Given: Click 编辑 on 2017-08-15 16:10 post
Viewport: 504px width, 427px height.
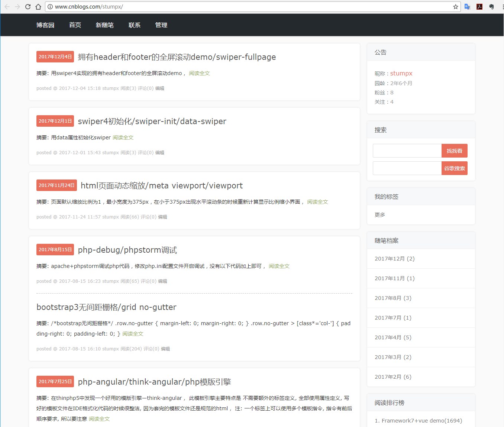Looking at the screenshot, I should click(x=165, y=349).
